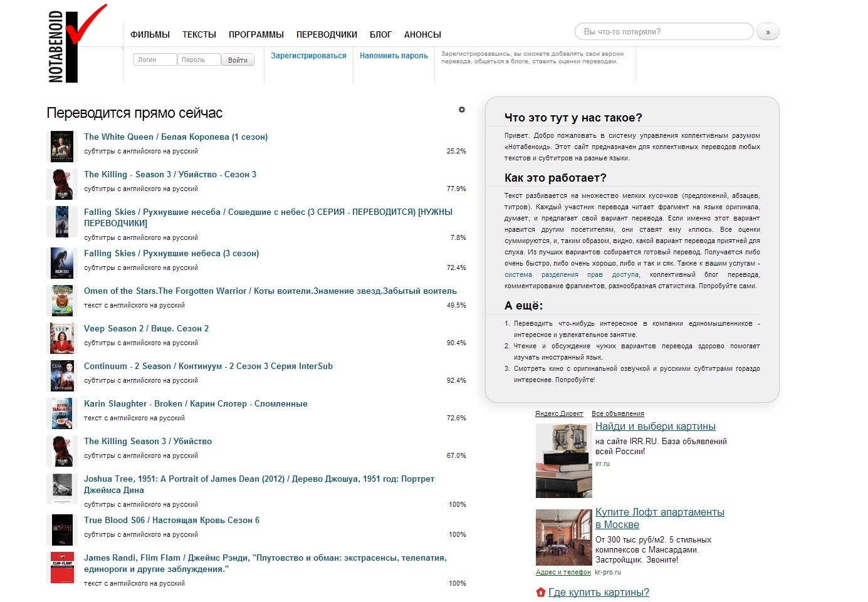This screenshot has width=868, height=602.
Task: Go to the ПЕРЕВОДЧИКИ section
Action: tap(327, 34)
